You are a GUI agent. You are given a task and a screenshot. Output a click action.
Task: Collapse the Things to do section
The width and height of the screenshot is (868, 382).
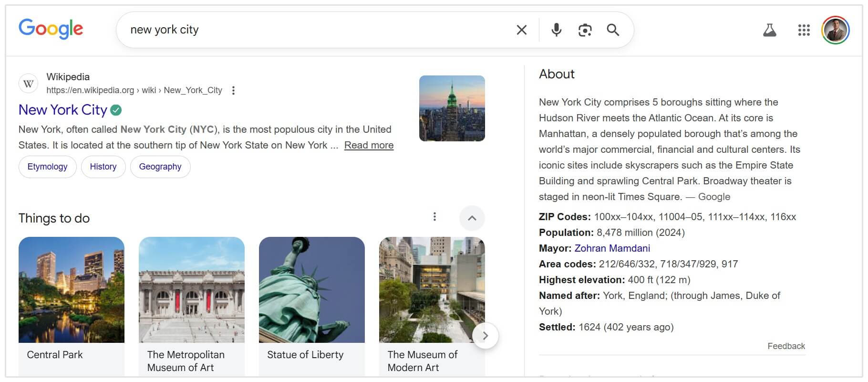(x=472, y=218)
